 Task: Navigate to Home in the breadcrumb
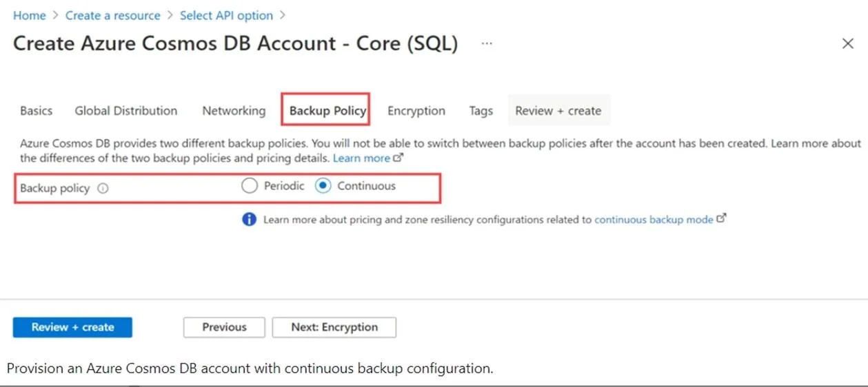(x=29, y=15)
